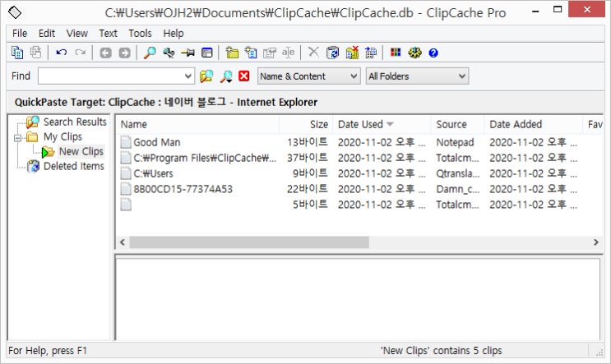611x364 pixels.
Task: Select the Deleted Items folder
Action: (74, 166)
